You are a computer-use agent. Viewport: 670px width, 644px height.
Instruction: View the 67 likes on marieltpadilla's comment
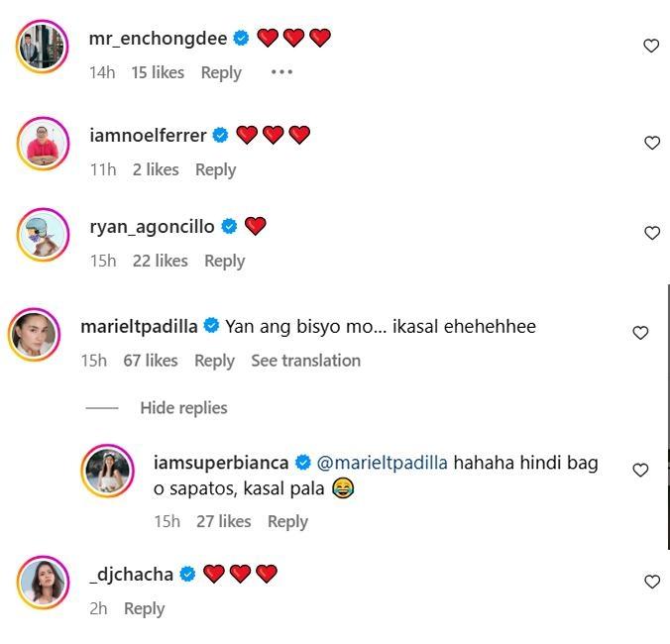point(151,361)
